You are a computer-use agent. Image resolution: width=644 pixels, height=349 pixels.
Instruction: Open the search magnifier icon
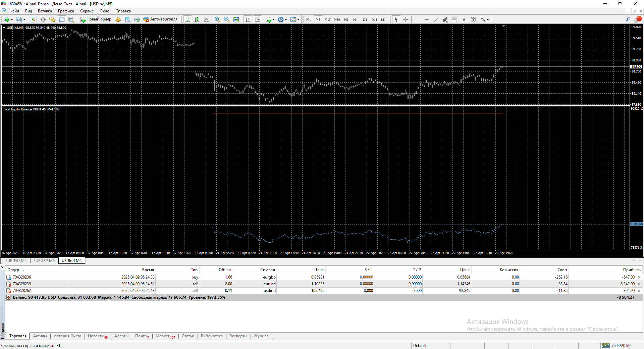click(x=628, y=19)
